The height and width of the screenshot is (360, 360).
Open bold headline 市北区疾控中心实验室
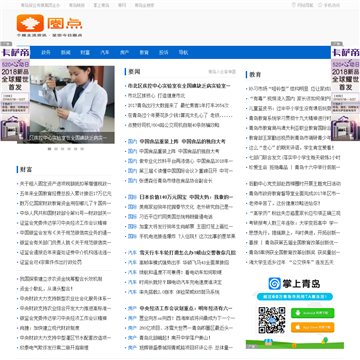point(179,86)
